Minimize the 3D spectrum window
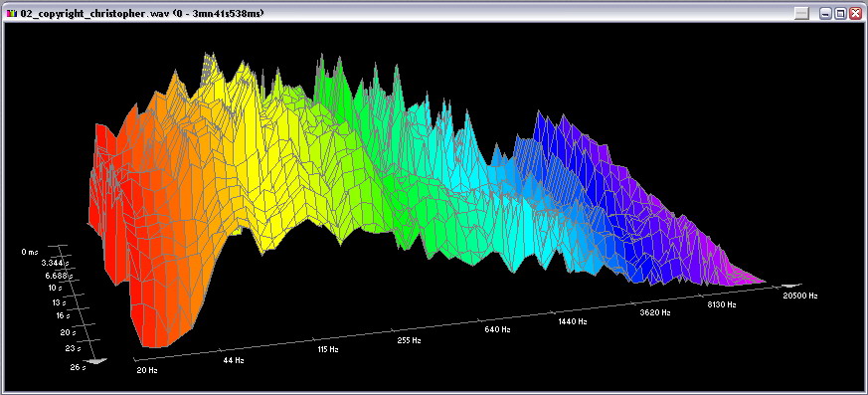This screenshot has height=395, width=868. (826, 14)
